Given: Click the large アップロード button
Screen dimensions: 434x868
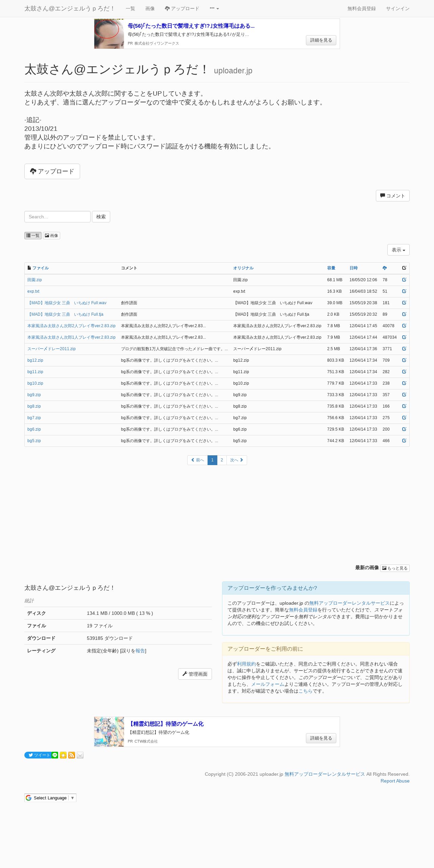Looking at the screenshot, I should pyautogui.click(x=52, y=171).
